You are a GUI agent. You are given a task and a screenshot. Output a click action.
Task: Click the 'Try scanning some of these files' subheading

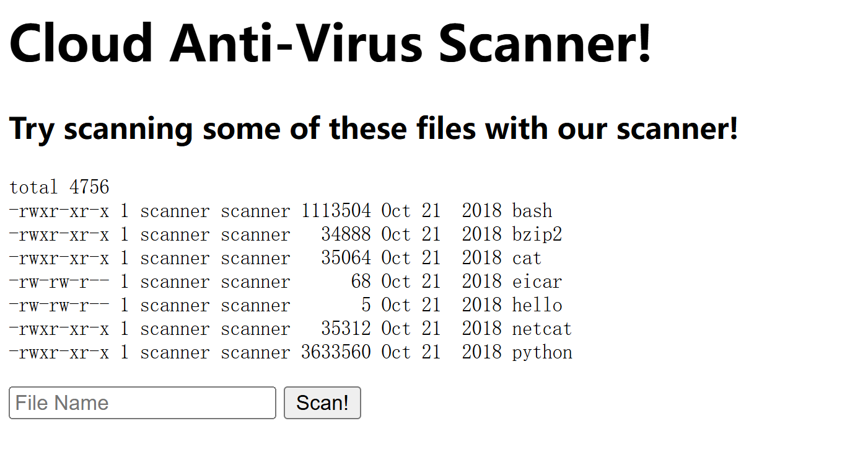tap(374, 128)
